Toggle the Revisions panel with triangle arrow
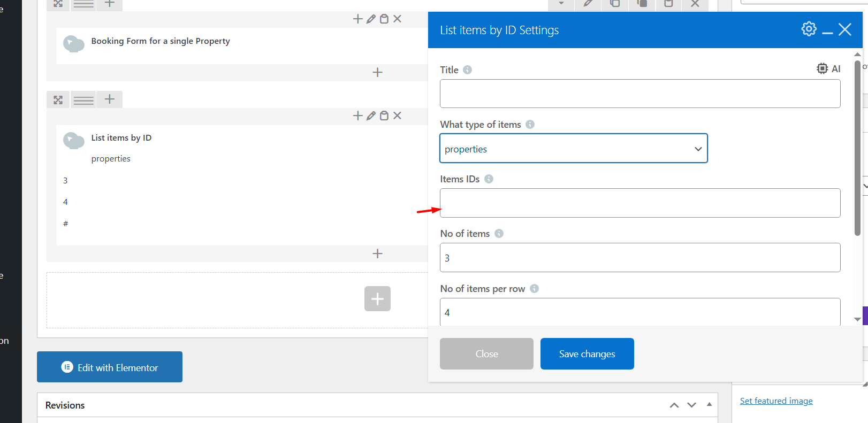 (x=709, y=405)
